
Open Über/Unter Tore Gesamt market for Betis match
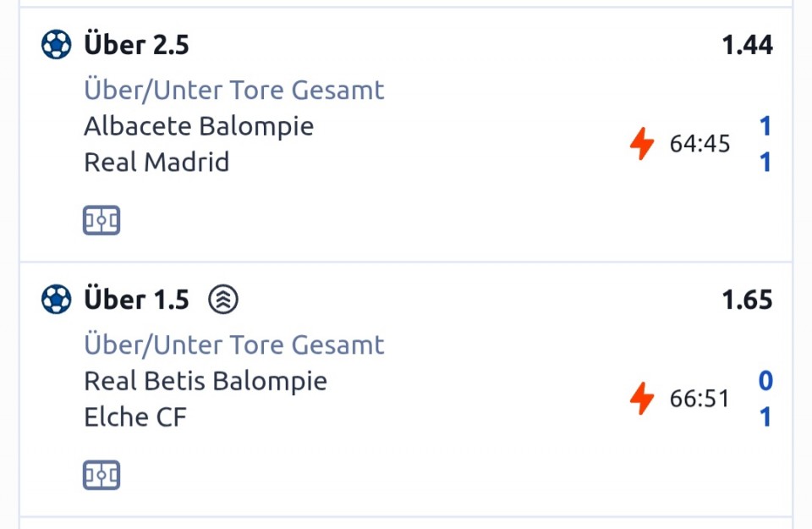pyautogui.click(x=234, y=344)
